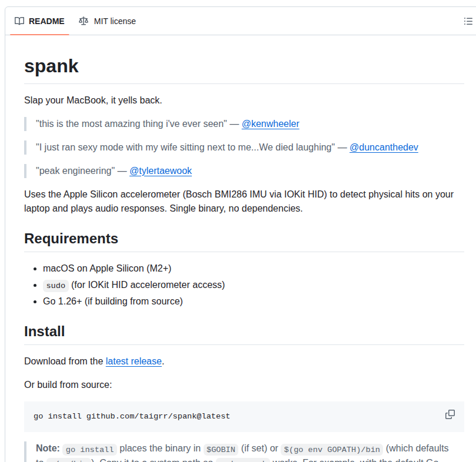Image resolution: width=476 pixels, height=462 pixels.
Task: Click the macOS on Apple Silicon bullet
Action: pyautogui.click(x=107, y=268)
